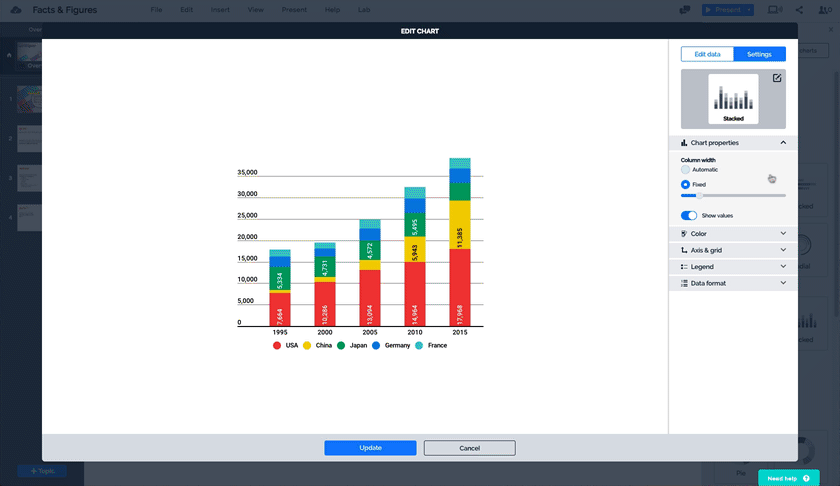Open the Settings tab
The height and width of the screenshot is (486, 840).
[x=759, y=54]
